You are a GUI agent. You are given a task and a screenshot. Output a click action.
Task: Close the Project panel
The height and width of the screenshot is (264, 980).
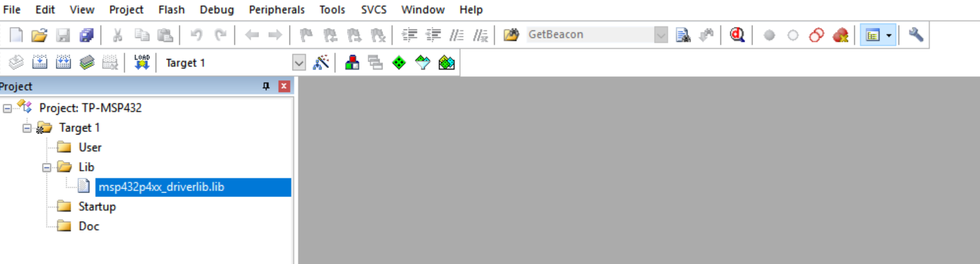(x=284, y=86)
